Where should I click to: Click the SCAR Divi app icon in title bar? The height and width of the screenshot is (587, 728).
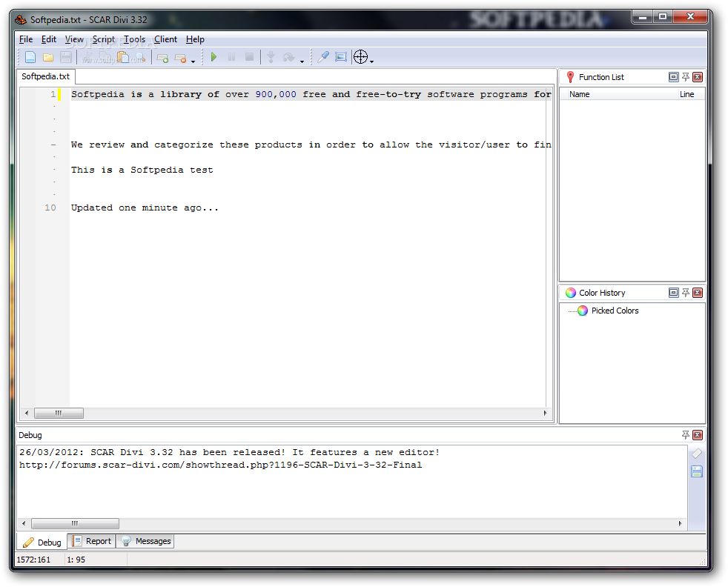(21, 19)
